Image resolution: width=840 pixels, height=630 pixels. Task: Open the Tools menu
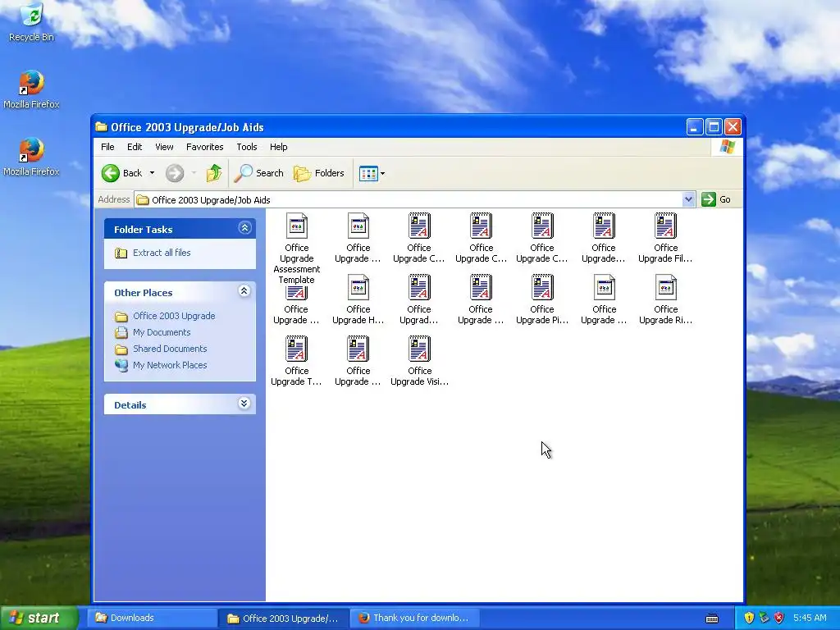pos(247,147)
